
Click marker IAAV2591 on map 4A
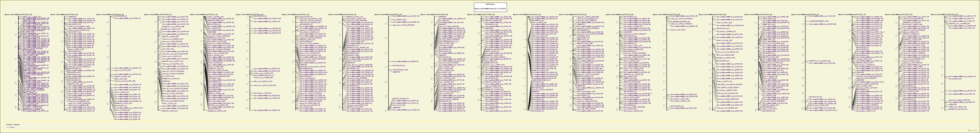tap(443, 17)
